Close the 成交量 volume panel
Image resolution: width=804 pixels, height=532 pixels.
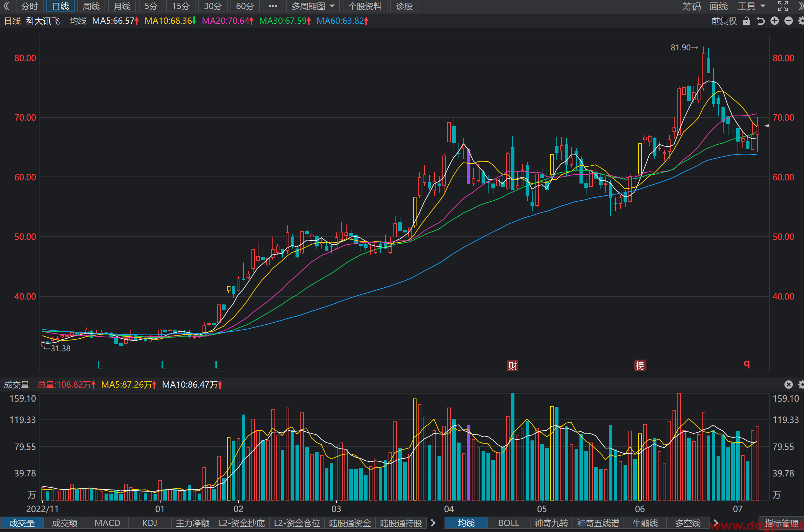(789, 384)
